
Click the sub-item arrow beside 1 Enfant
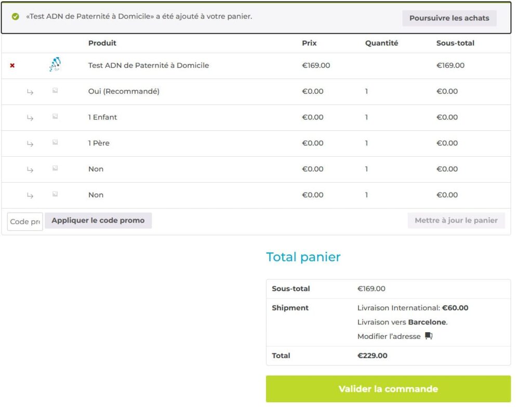30,118
